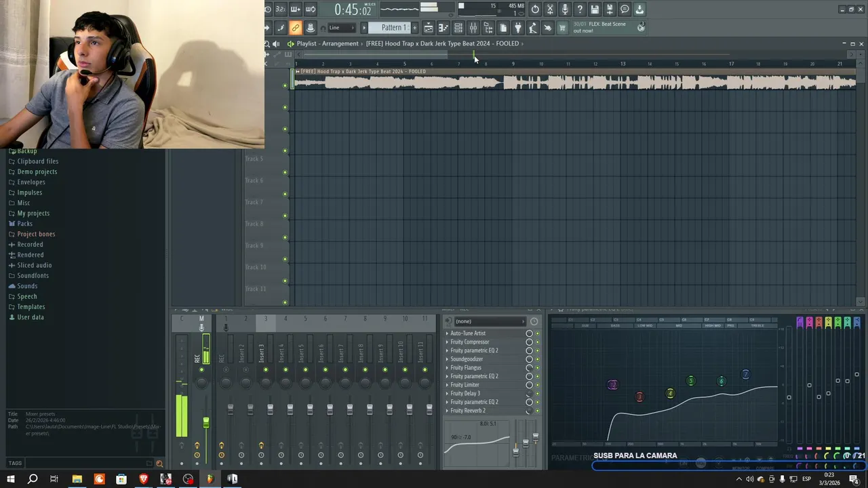Click the countdown 3-2-1 before recording icon
The image size is (868, 488).
280,9
